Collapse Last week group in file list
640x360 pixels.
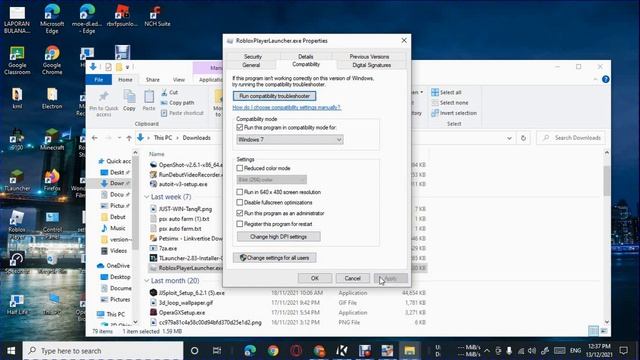click(x=147, y=197)
